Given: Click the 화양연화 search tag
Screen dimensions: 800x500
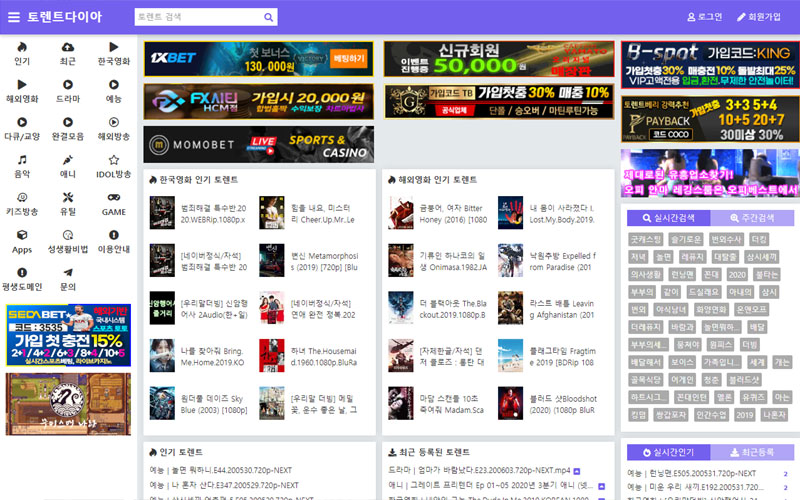Looking at the screenshot, I should point(711,309).
